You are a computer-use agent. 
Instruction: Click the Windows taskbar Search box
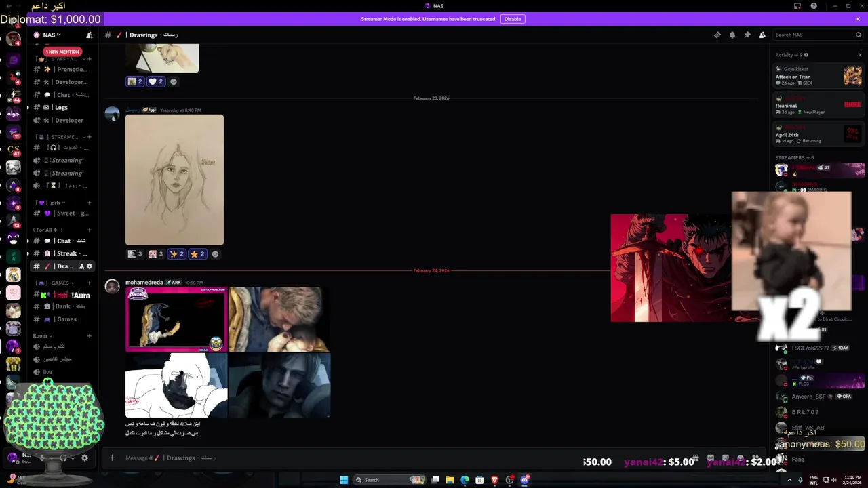[390, 480]
